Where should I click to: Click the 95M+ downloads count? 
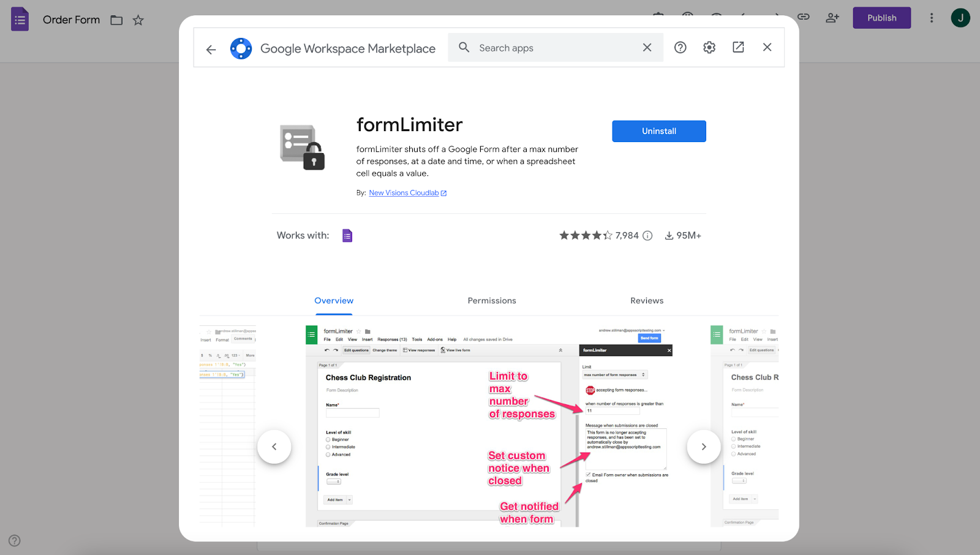(688, 236)
